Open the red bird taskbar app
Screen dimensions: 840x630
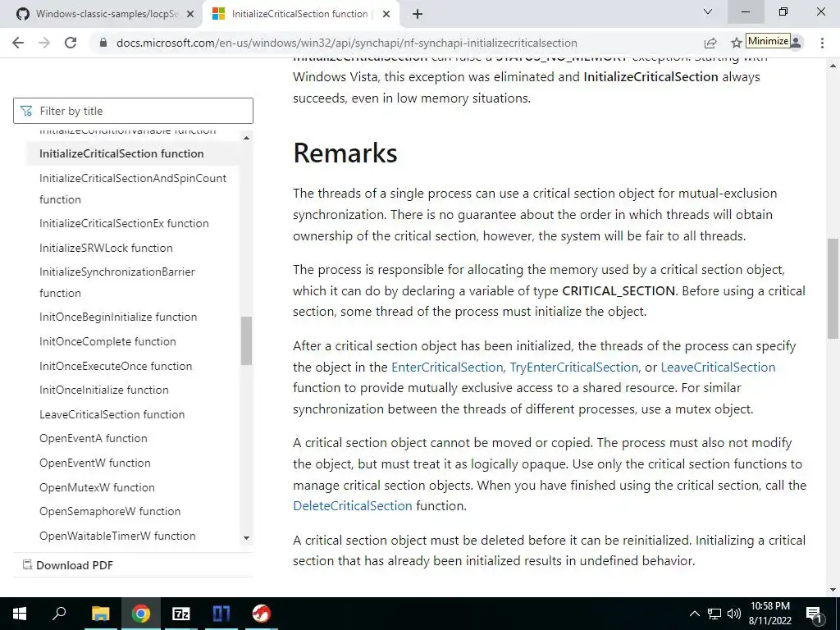pos(262,614)
